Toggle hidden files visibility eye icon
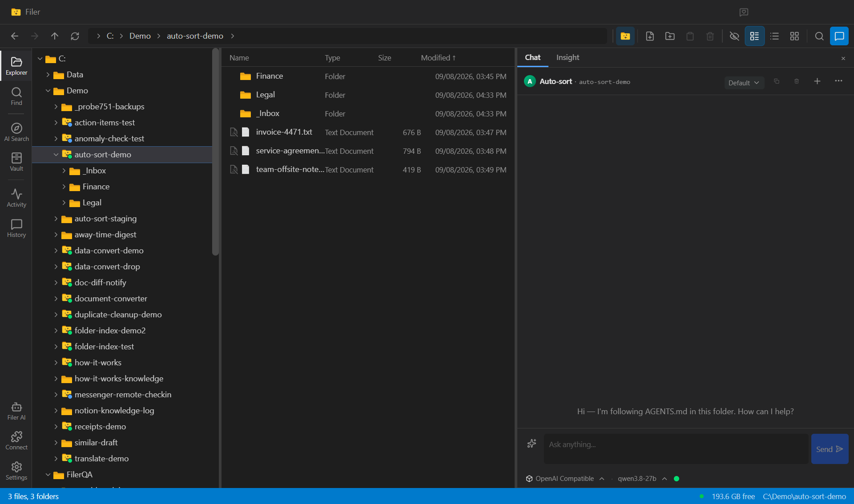854x504 pixels. coord(734,36)
